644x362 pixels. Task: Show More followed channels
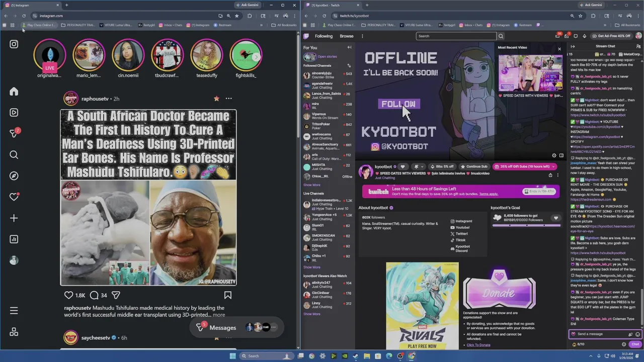pyautogui.click(x=311, y=185)
